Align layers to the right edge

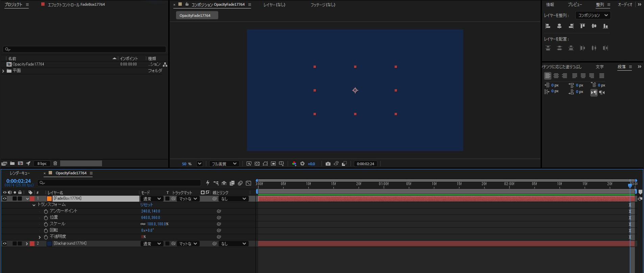click(571, 26)
